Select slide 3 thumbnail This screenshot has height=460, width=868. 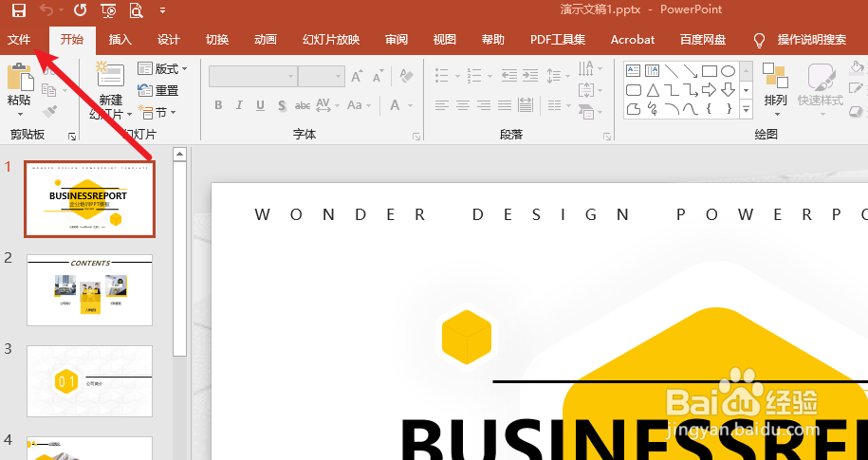pos(90,381)
